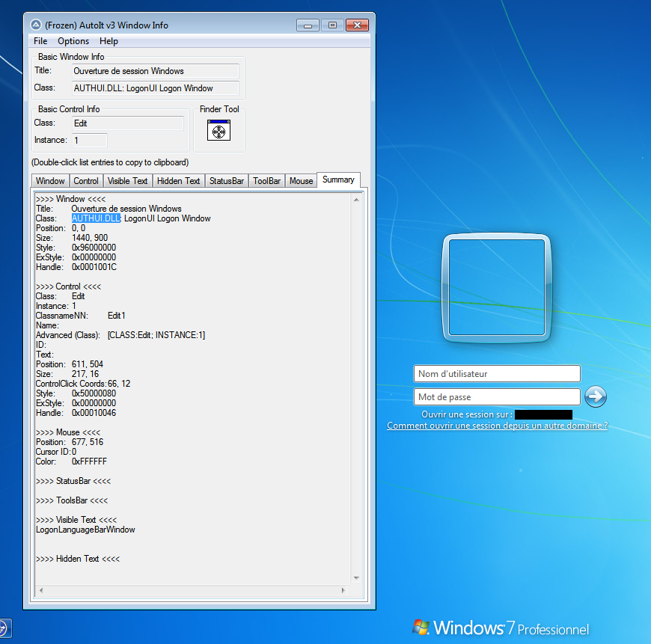The height and width of the screenshot is (644, 651).
Task: Click the Finder Tool crosshair icon
Action: (218, 130)
